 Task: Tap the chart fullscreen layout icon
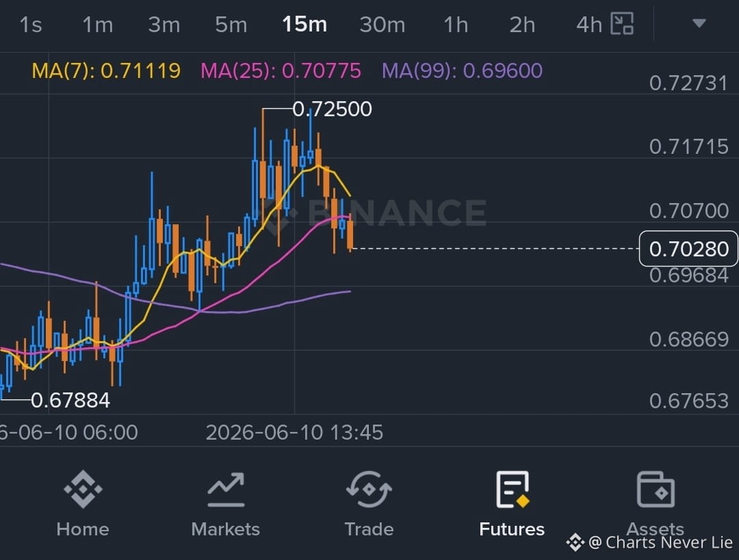pyautogui.click(x=622, y=23)
